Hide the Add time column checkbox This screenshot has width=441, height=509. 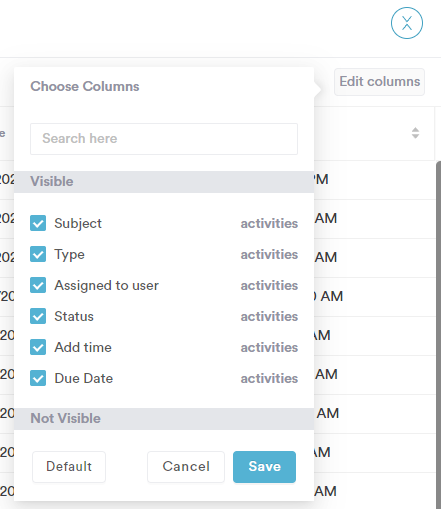(38, 347)
